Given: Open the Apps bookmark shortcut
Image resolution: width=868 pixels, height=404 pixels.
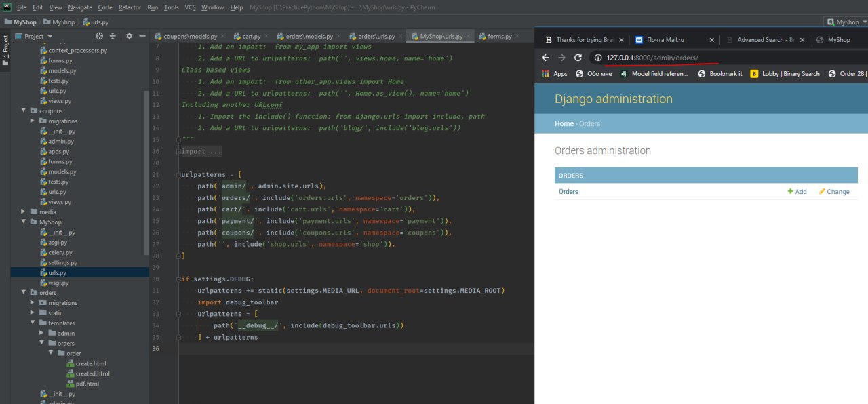Looking at the screenshot, I should [x=555, y=74].
